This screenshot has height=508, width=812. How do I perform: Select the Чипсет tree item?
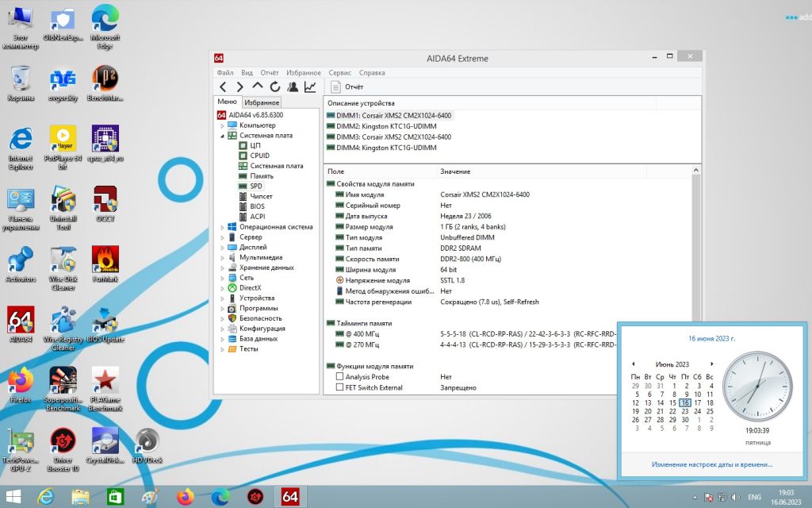(261, 197)
